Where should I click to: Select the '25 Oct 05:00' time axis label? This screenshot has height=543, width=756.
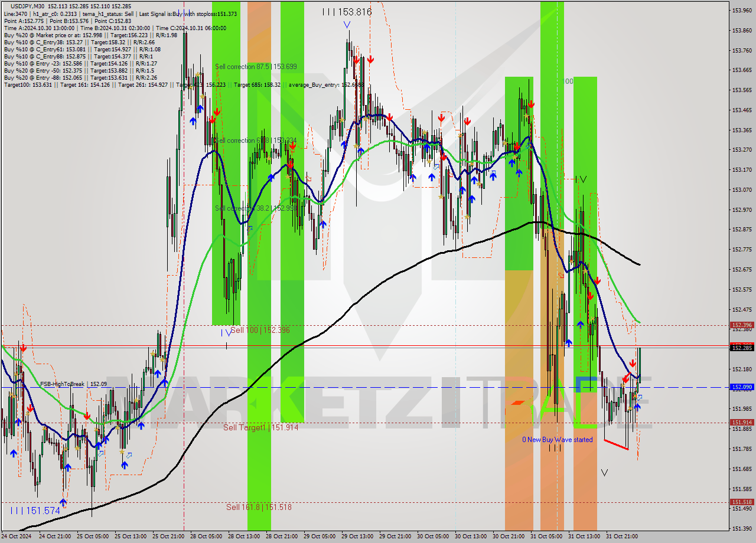click(x=93, y=537)
